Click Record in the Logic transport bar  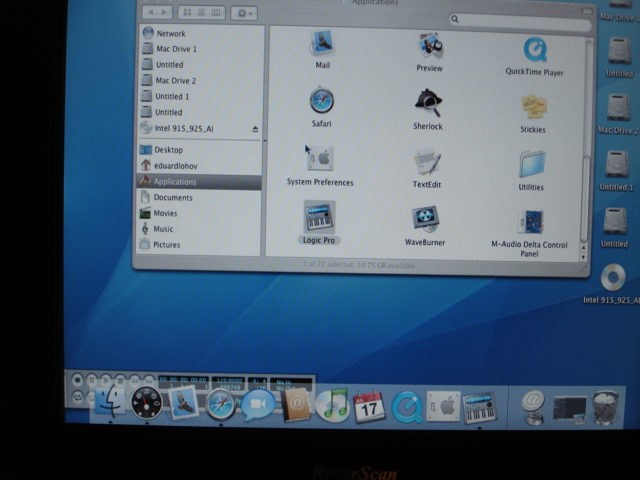[77, 380]
